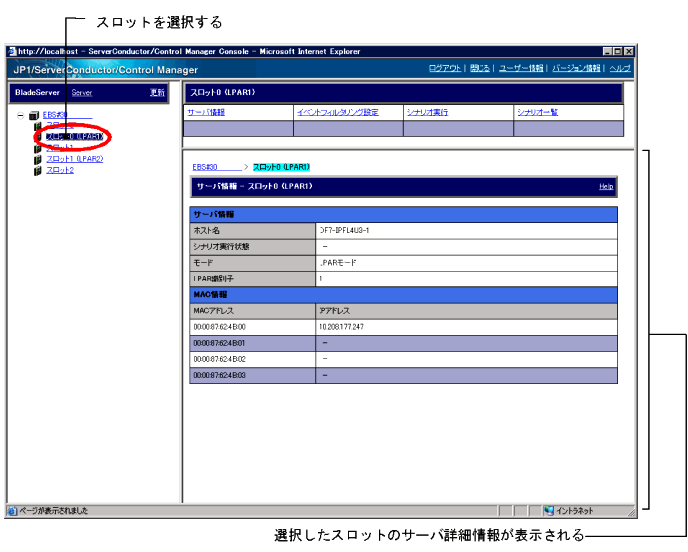Click the ログアウト link
This screenshot has height=552, width=688.
point(445,68)
